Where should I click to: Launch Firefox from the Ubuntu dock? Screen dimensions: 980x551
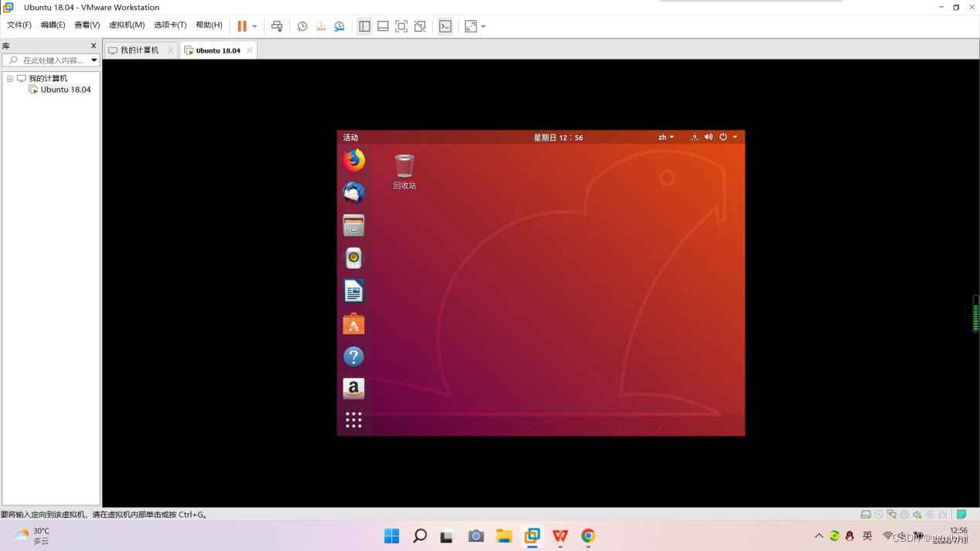[x=353, y=160]
